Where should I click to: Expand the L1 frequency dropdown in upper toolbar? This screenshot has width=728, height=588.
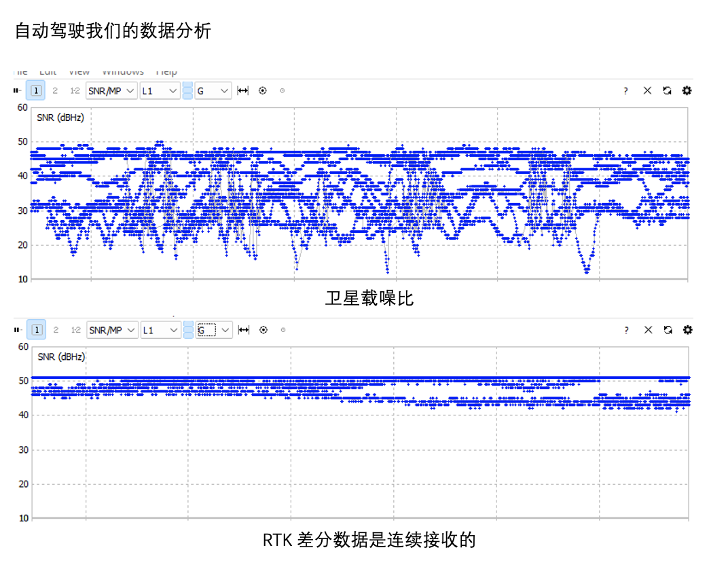pyautogui.click(x=160, y=91)
